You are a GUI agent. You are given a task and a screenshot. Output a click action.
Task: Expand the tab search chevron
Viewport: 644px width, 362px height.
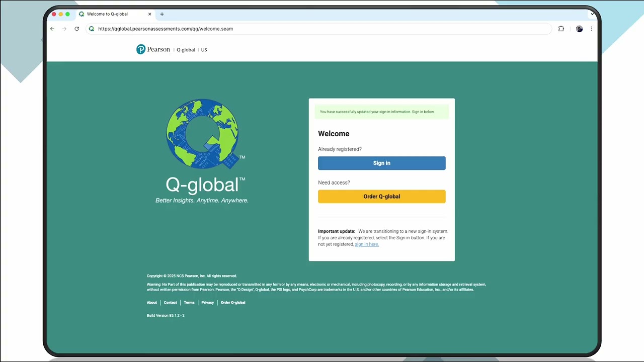pos(592,14)
